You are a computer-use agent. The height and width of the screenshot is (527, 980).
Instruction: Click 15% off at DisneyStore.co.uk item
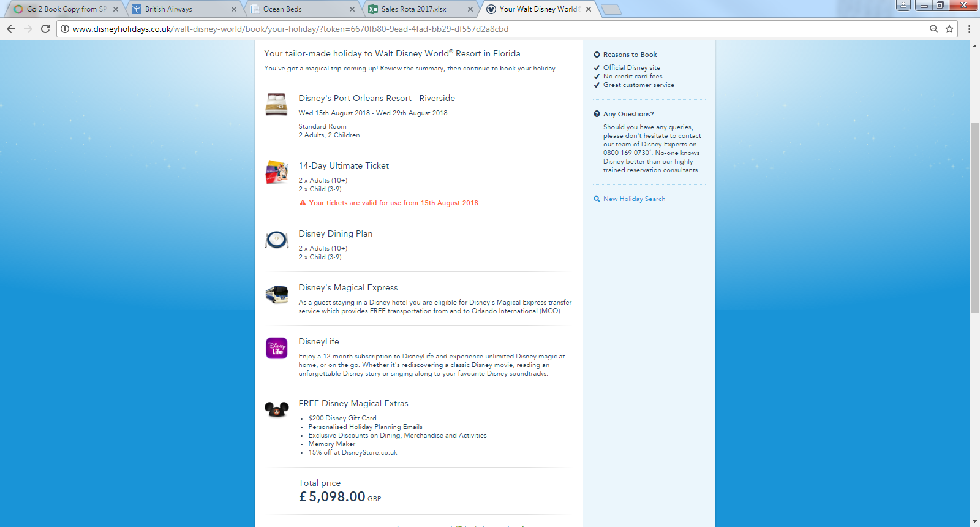[x=353, y=452]
